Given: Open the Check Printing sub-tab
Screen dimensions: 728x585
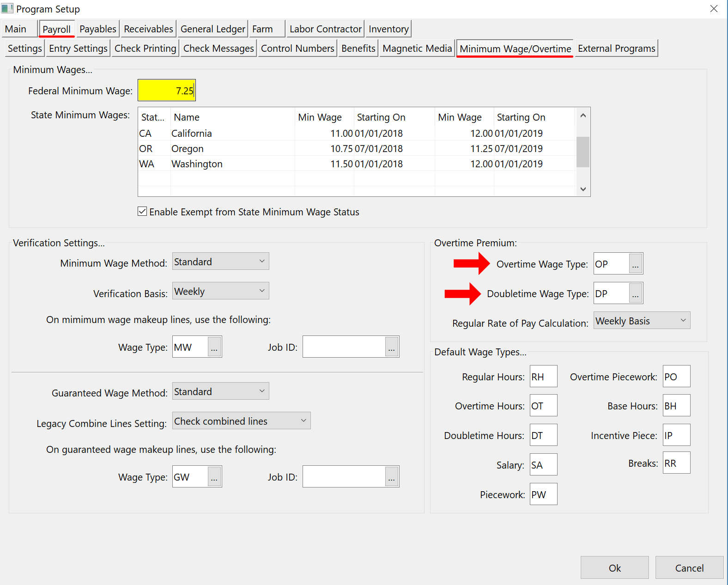Looking at the screenshot, I should pos(145,49).
